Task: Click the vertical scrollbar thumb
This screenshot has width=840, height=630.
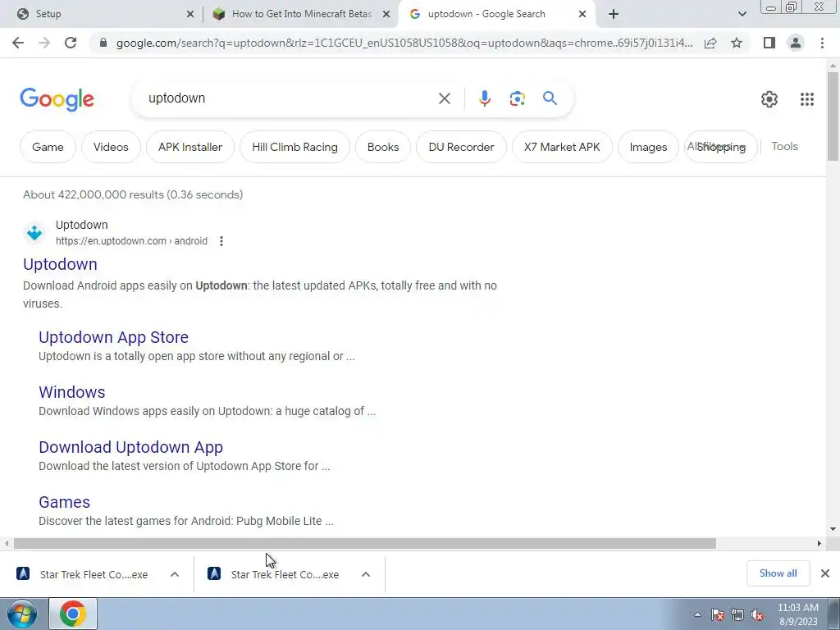Action: click(x=833, y=116)
